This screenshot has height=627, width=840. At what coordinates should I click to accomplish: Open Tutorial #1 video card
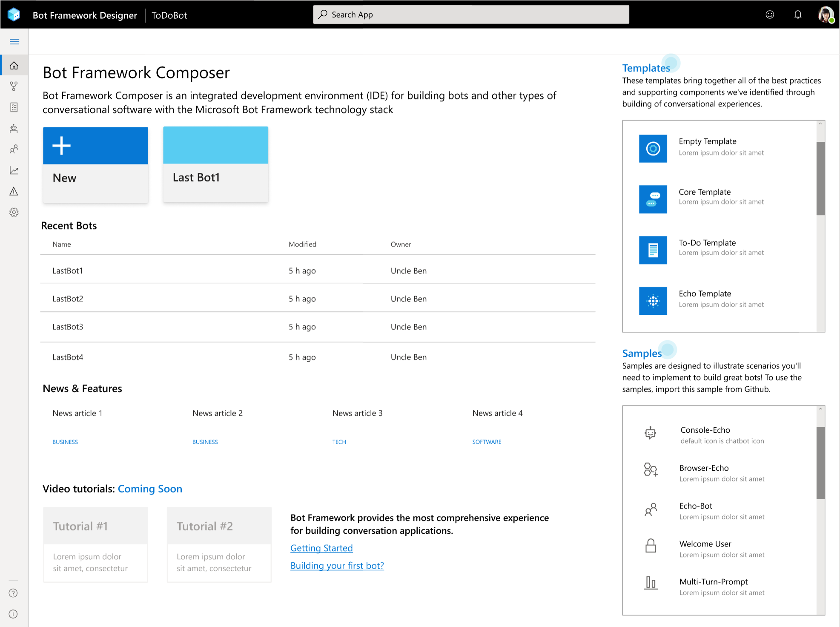click(x=95, y=544)
